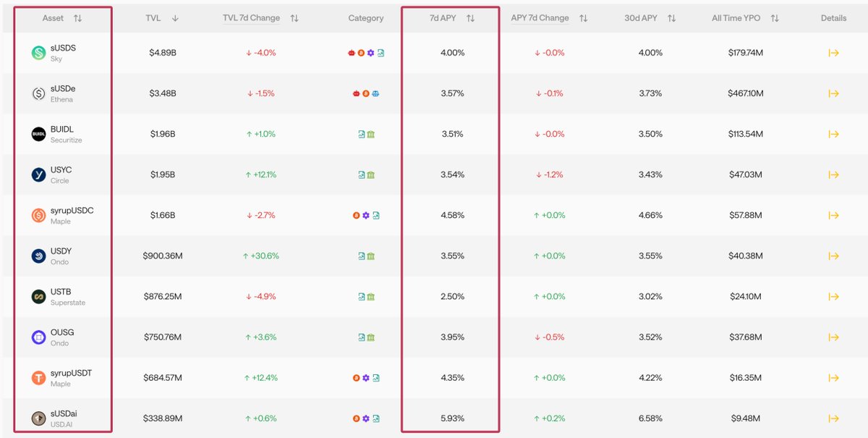Sort by 30d APY column header
The image size is (868, 438).
tap(671, 19)
